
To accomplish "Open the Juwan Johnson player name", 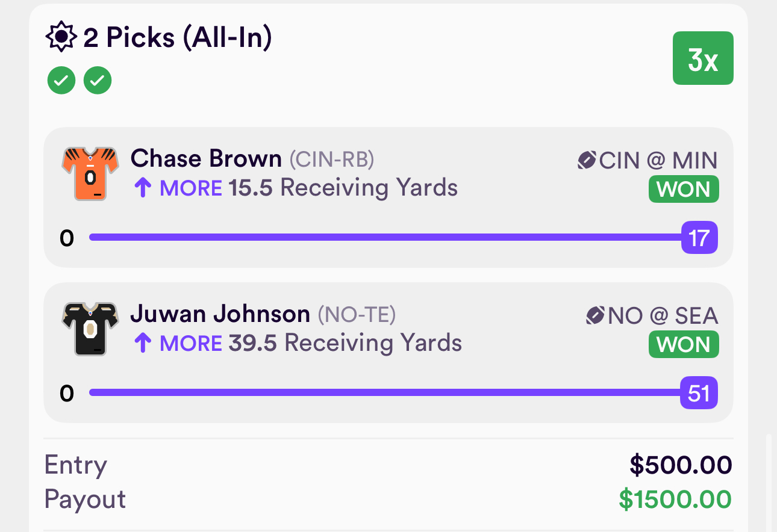I will click(x=220, y=314).
